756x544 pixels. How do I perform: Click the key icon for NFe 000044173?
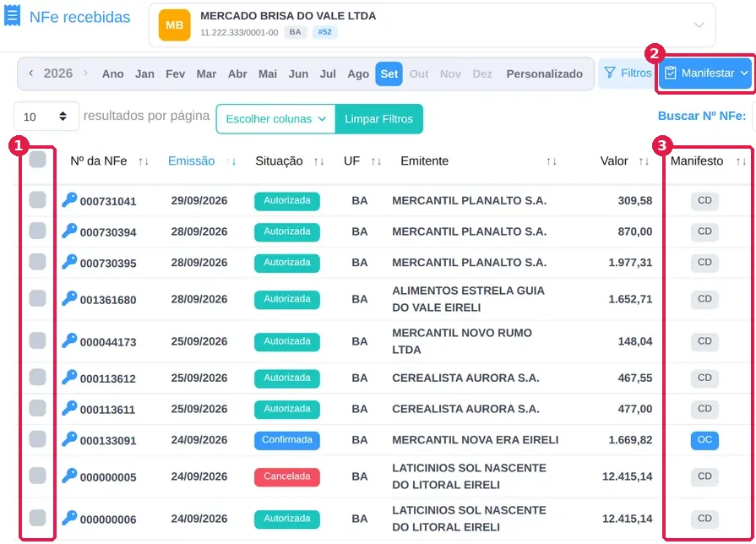point(69,340)
